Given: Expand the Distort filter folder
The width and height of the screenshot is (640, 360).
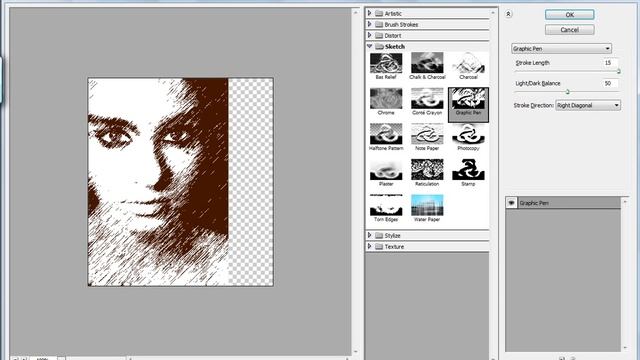Looking at the screenshot, I should click(369, 35).
